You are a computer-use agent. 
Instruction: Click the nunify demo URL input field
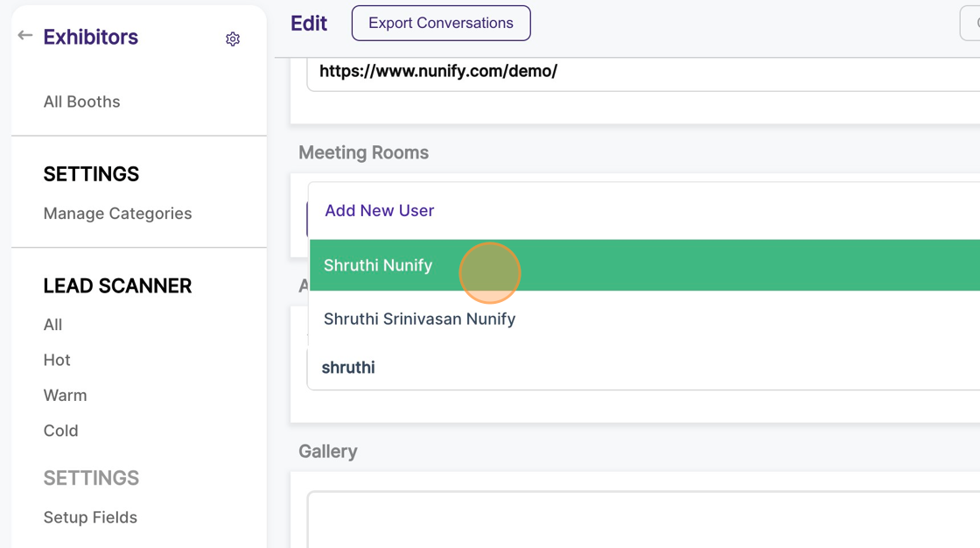[x=643, y=72]
